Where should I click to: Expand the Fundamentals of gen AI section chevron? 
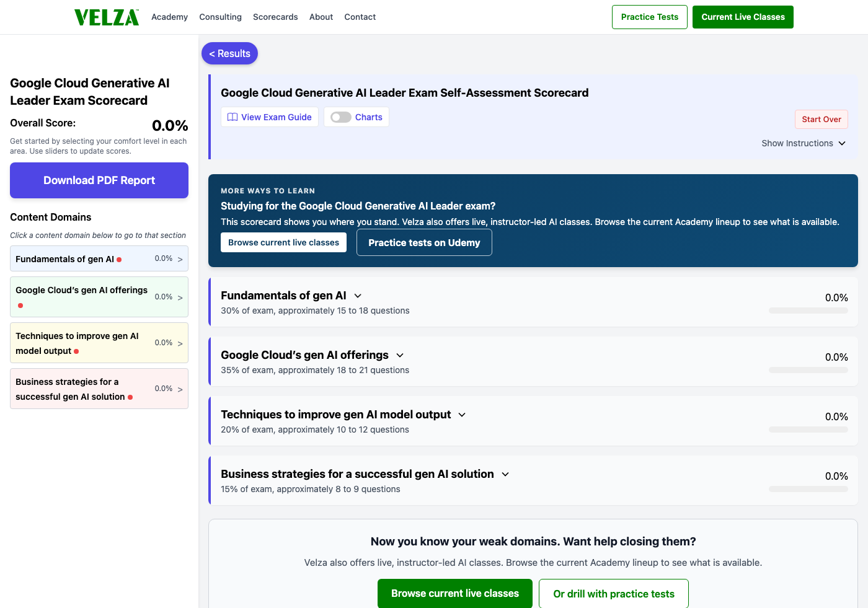[358, 296]
